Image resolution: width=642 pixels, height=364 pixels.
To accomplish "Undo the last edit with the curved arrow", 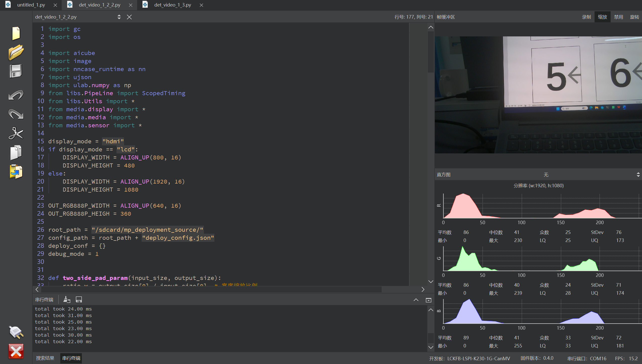I will click(16, 95).
